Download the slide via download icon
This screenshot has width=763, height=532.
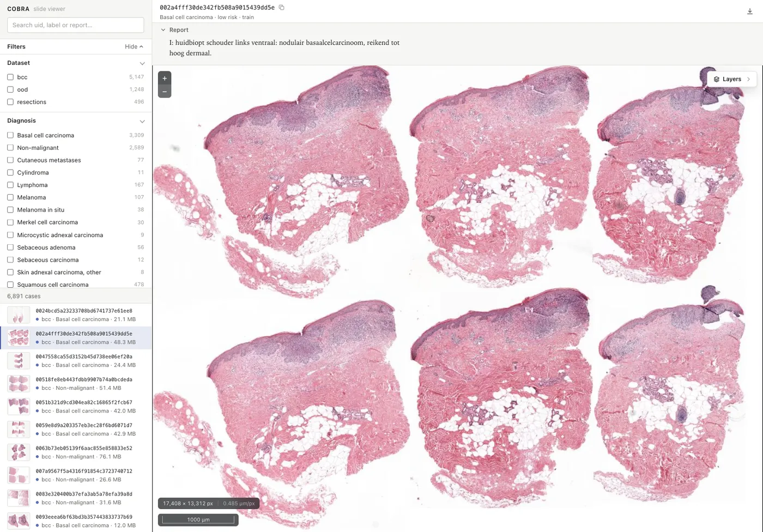749,11
